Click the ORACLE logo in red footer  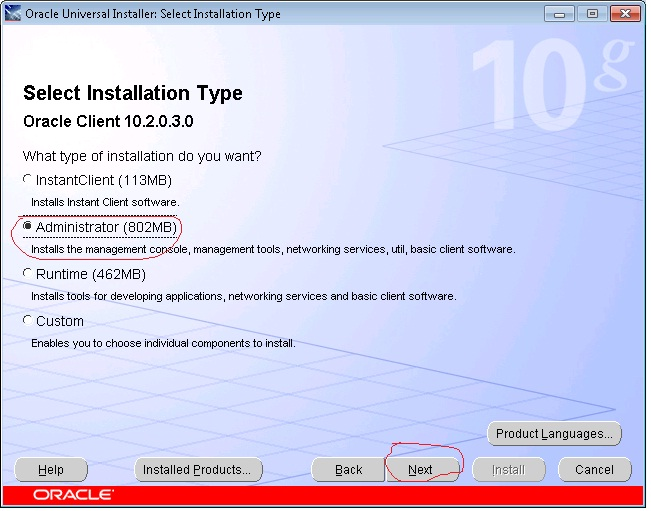[x=73, y=497]
